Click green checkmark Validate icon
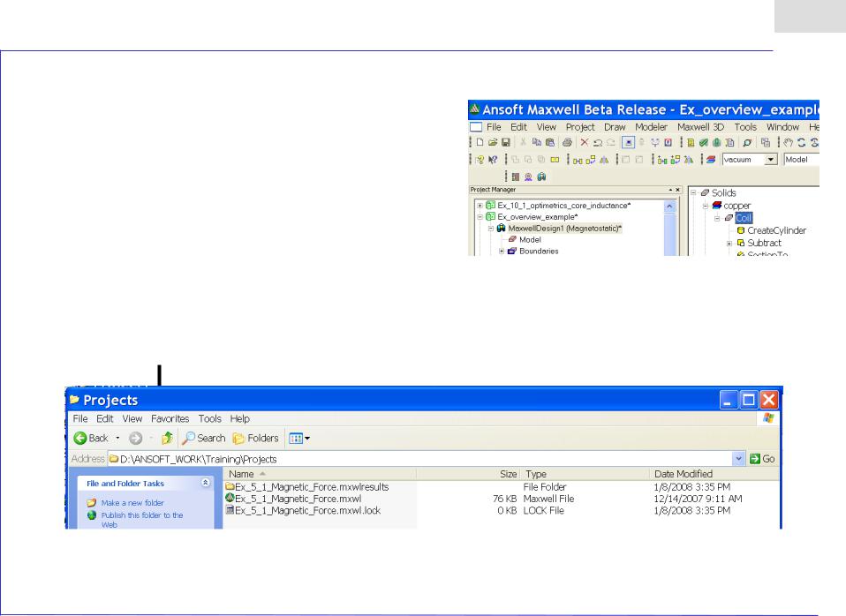The height and width of the screenshot is (616, 846). (x=704, y=142)
